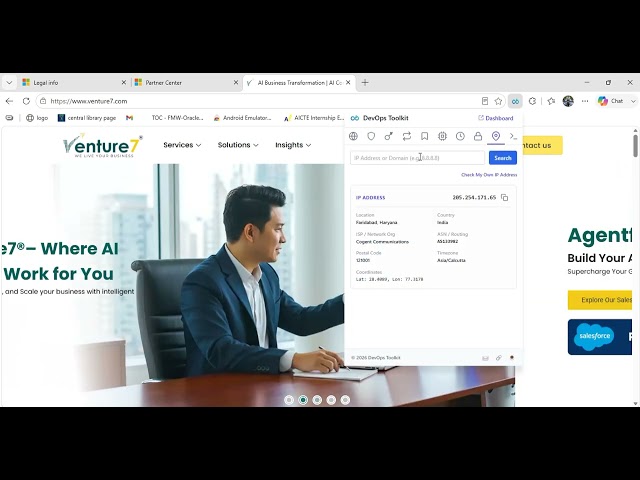
Task: Open the tab actions dropdown arrow
Action: tap(9, 82)
